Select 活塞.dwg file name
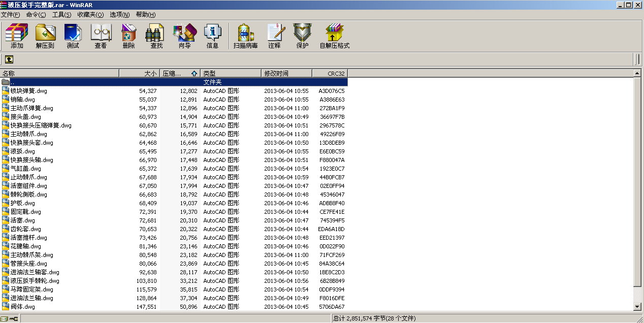644x323 pixels. (23, 220)
